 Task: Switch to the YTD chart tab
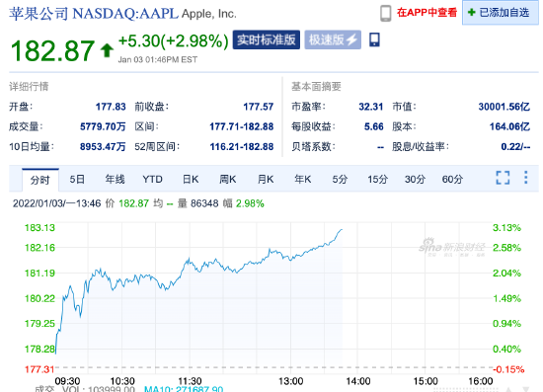coord(152,180)
